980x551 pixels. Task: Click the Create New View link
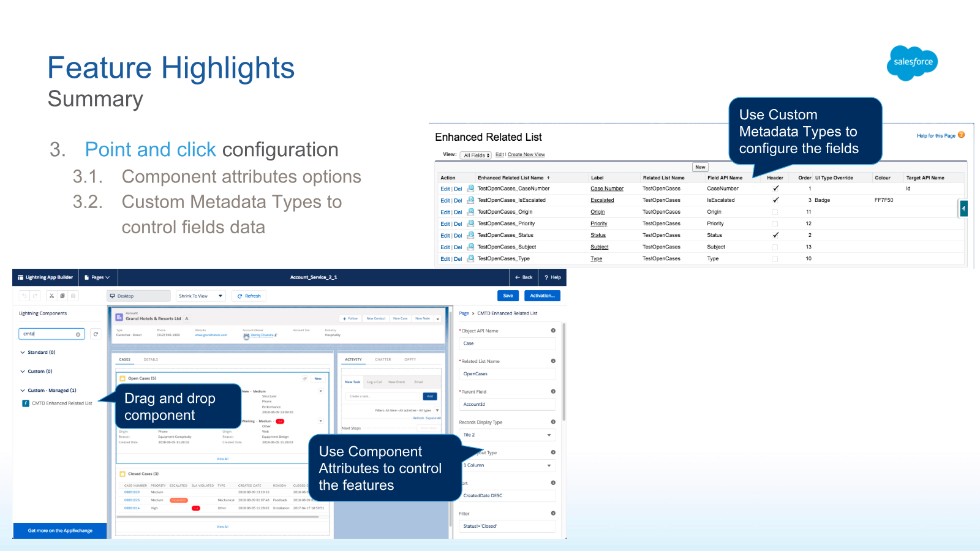pos(526,154)
